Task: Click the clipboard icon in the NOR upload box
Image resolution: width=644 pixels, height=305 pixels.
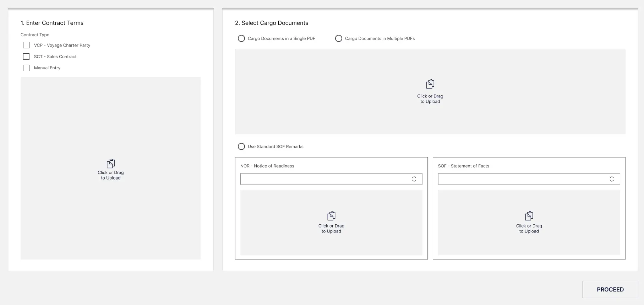Action: click(331, 216)
